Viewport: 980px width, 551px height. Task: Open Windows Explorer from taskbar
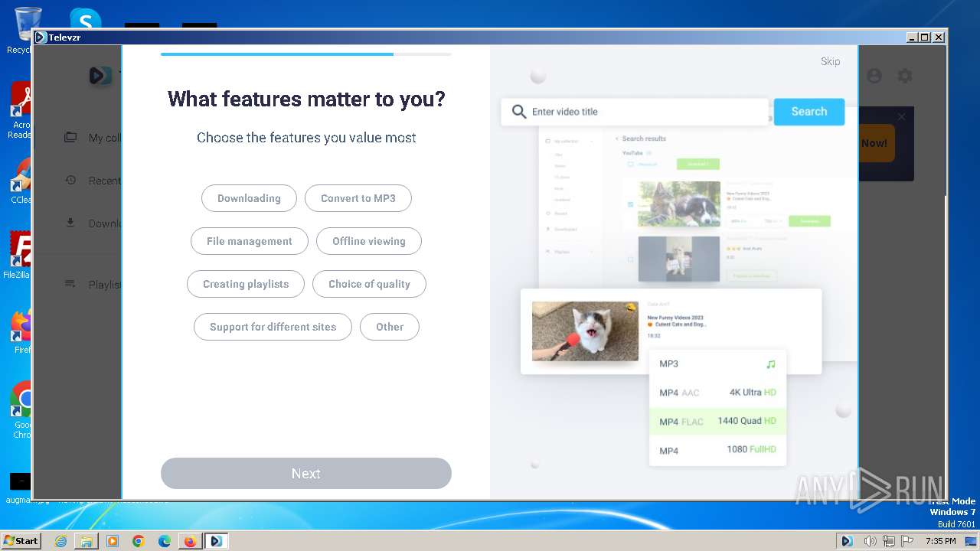coord(87,541)
